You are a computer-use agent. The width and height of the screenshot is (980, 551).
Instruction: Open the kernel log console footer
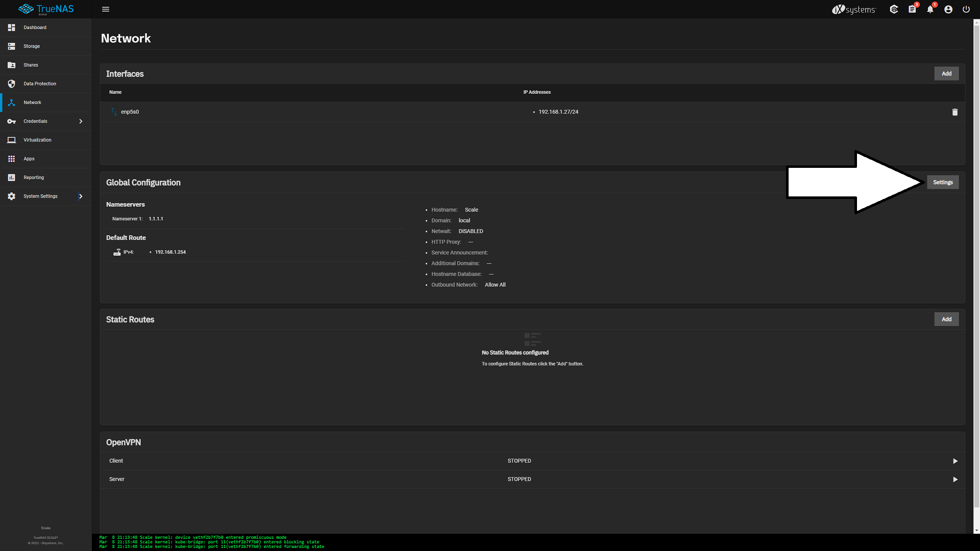[536, 542]
